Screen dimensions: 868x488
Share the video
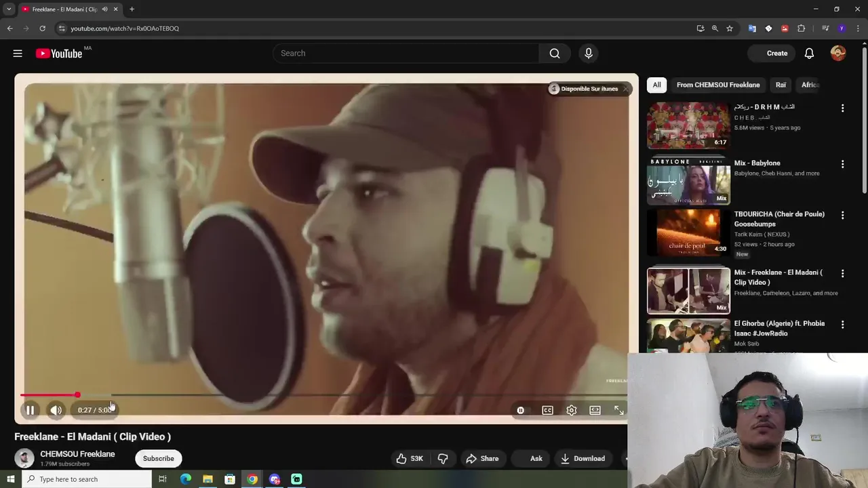pyautogui.click(x=482, y=458)
